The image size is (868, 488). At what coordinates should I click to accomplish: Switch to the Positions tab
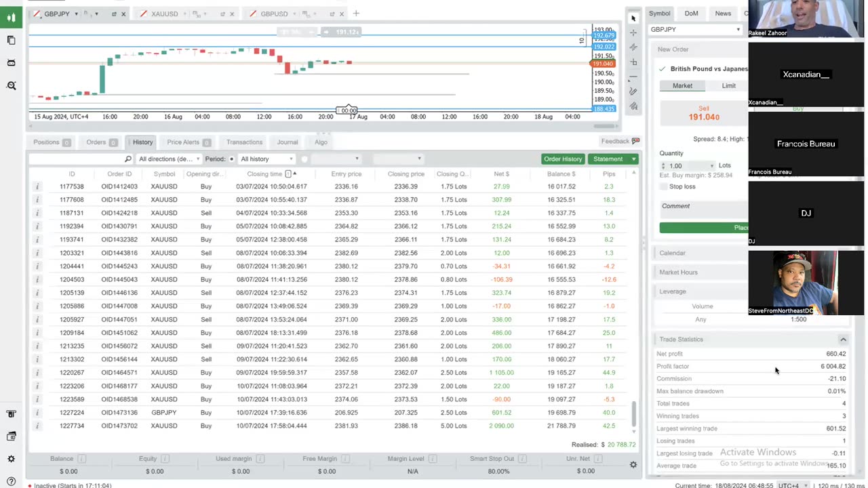[x=52, y=142]
